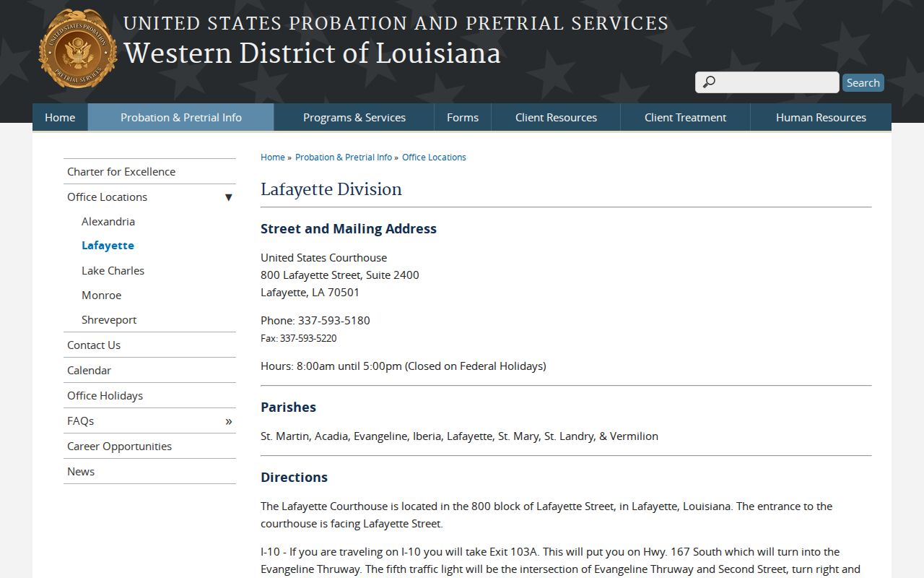The height and width of the screenshot is (578, 924).
Task: Open Client Treatment menu
Action: (686, 117)
